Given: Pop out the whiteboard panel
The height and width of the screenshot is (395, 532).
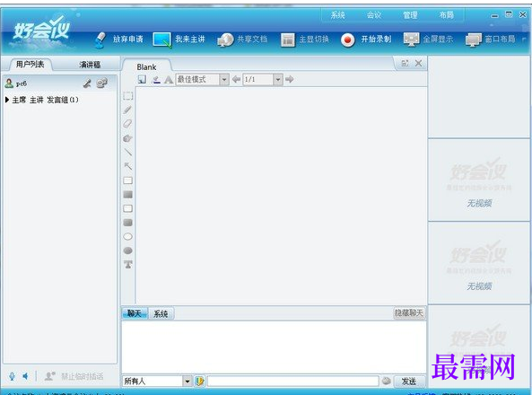Looking at the screenshot, I should pyautogui.click(x=406, y=63).
